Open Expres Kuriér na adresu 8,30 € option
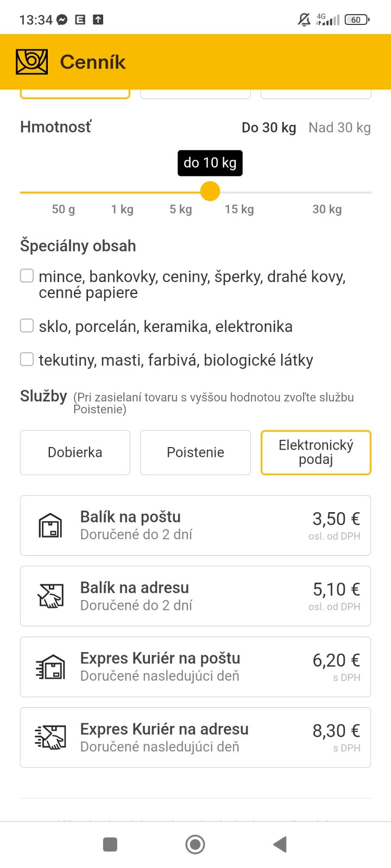This screenshot has width=391, height=868. coord(195,737)
